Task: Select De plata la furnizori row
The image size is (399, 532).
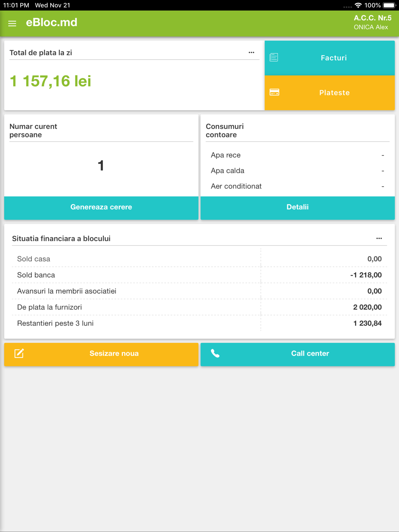Action: coord(199,307)
